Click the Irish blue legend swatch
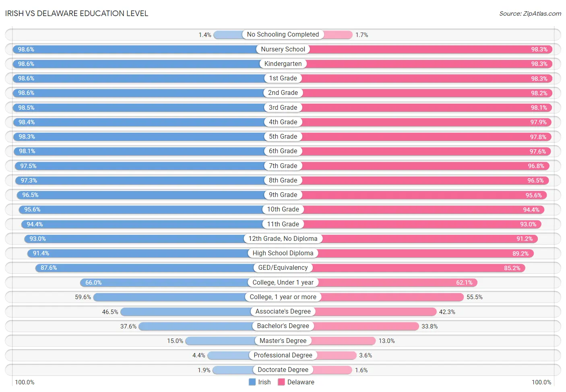 click(252, 382)
